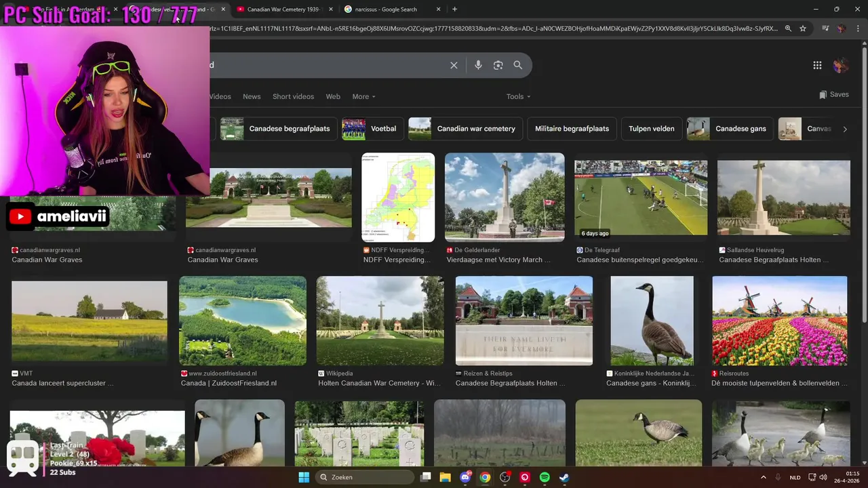Open the Chrome three-dot menu
The image size is (868, 488).
pos(857,28)
